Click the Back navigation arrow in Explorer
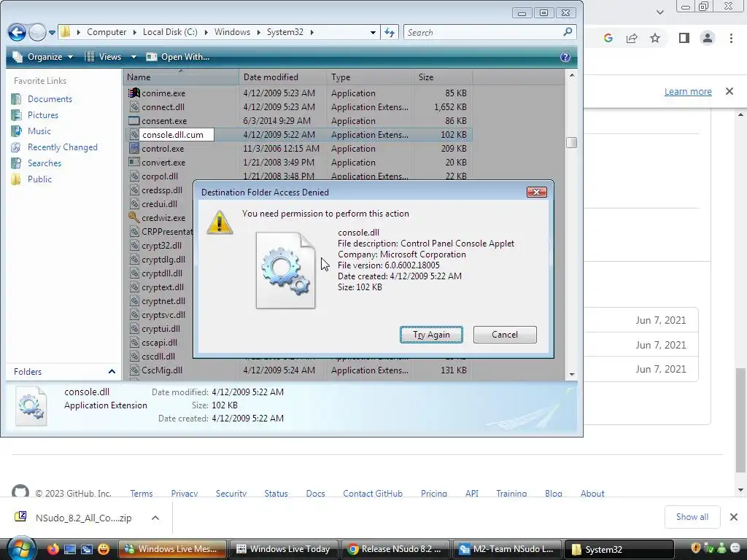 [x=17, y=32]
